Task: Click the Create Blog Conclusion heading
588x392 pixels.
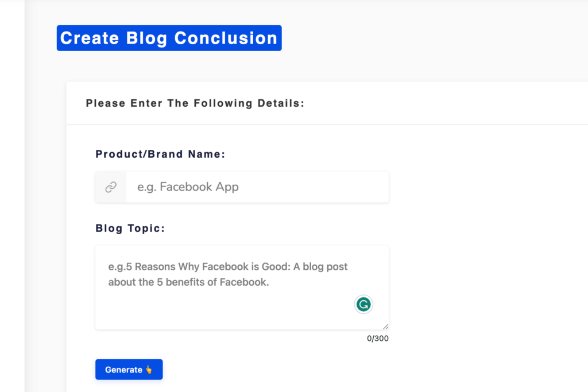Action: click(169, 38)
